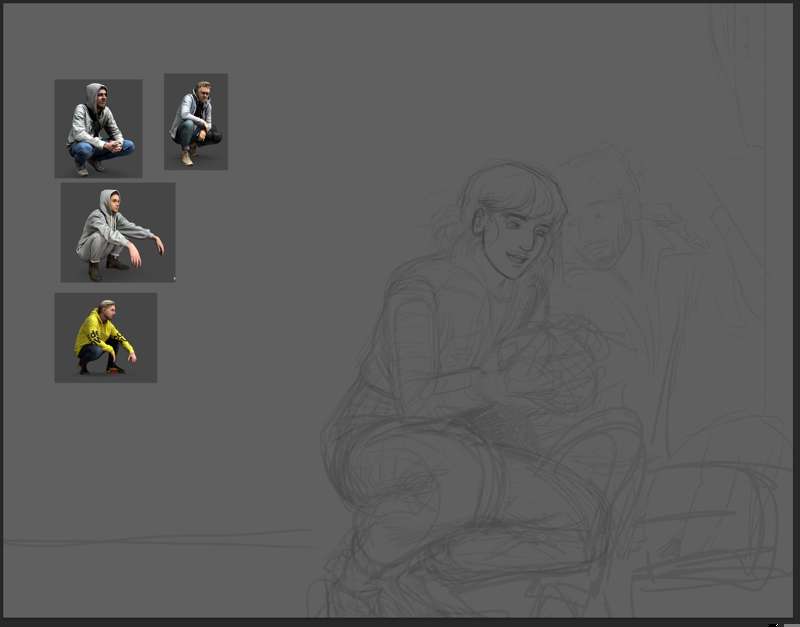Pick the yellow hoodie crouching reference image
The width and height of the screenshot is (800, 627).
[x=105, y=337]
